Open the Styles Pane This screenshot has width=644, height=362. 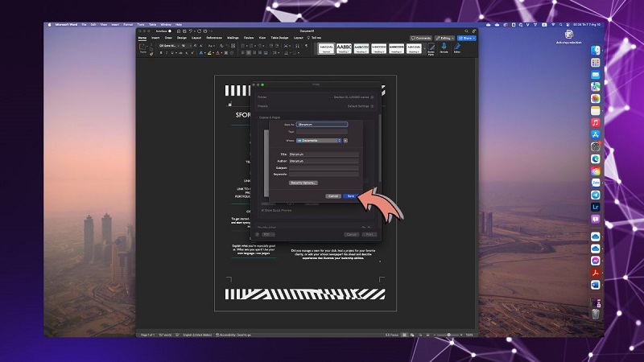(x=428, y=50)
